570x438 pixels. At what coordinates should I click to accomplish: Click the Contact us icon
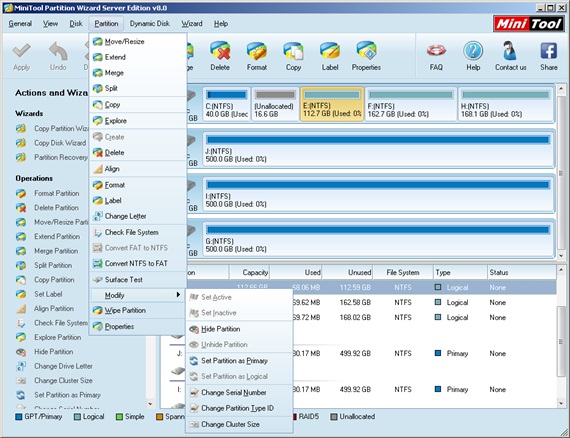[510, 51]
